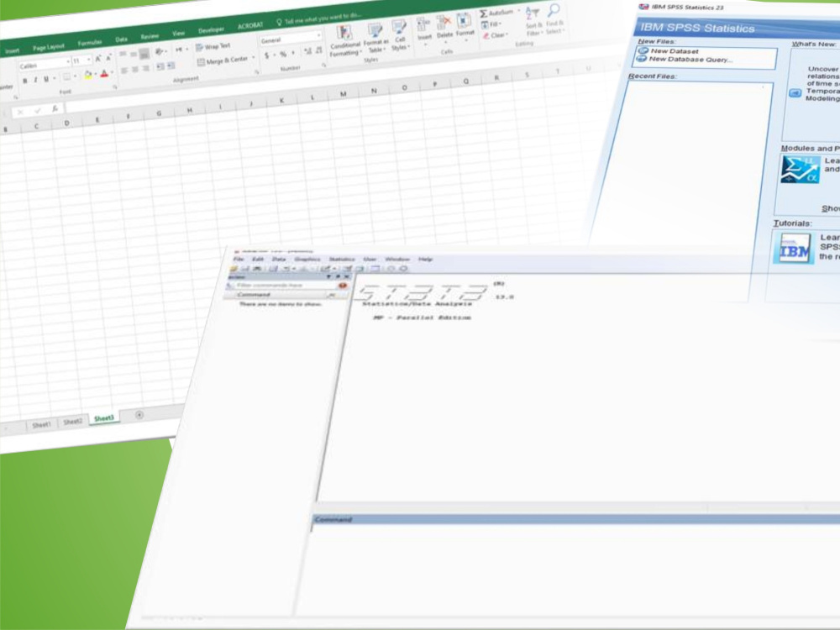This screenshot has height=630, width=840.
Task: Open Merge & Center dropdown arrow
Action: (254, 58)
